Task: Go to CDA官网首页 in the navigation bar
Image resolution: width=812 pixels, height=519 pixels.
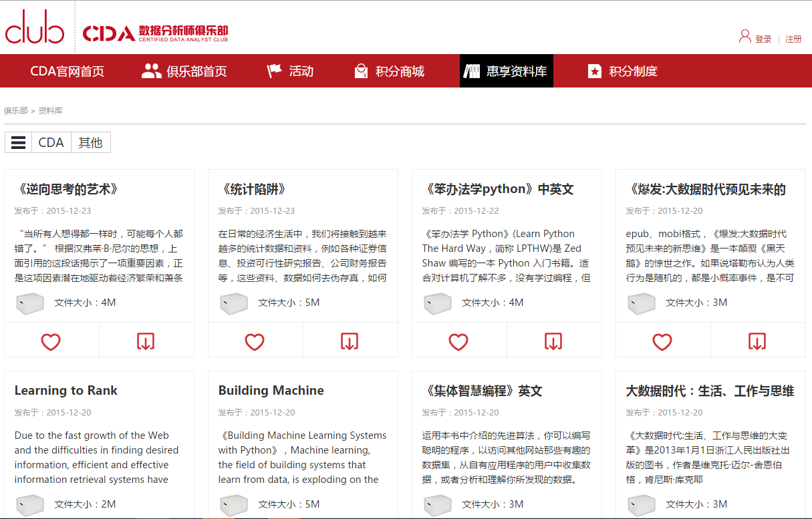Action: tap(67, 71)
